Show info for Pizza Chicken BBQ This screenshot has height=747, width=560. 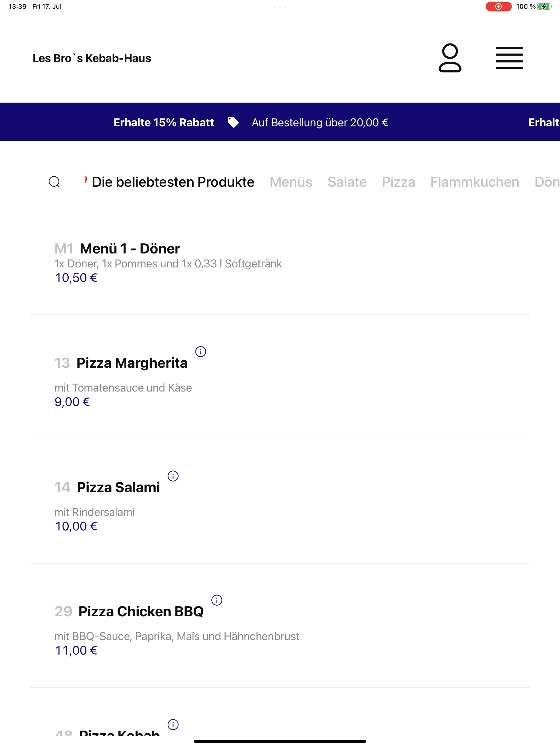point(217,600)
